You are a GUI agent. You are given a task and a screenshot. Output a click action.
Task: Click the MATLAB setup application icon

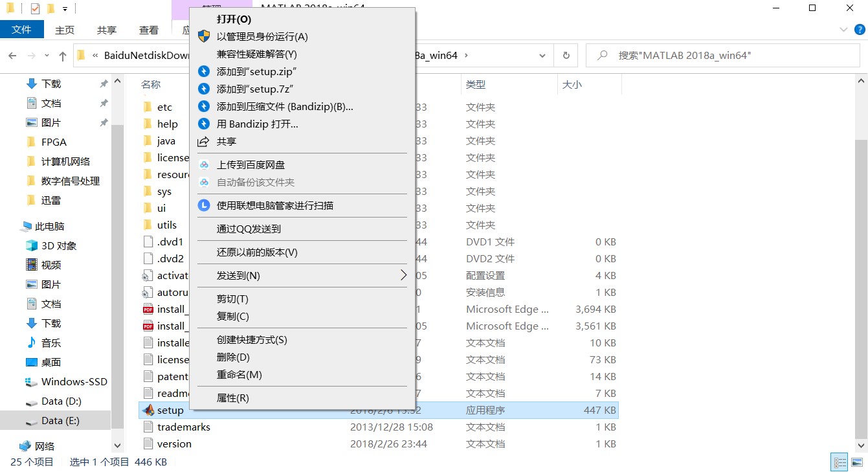coord(148,410)
